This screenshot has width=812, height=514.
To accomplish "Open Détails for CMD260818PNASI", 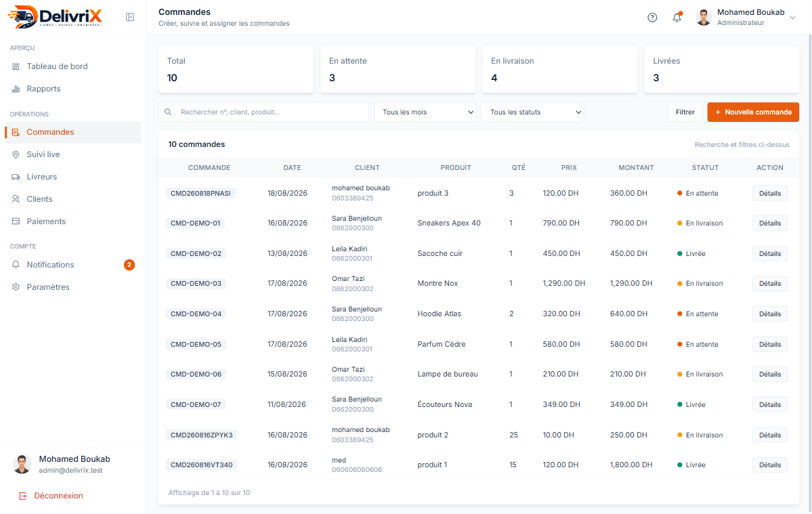I will (769, 193).
